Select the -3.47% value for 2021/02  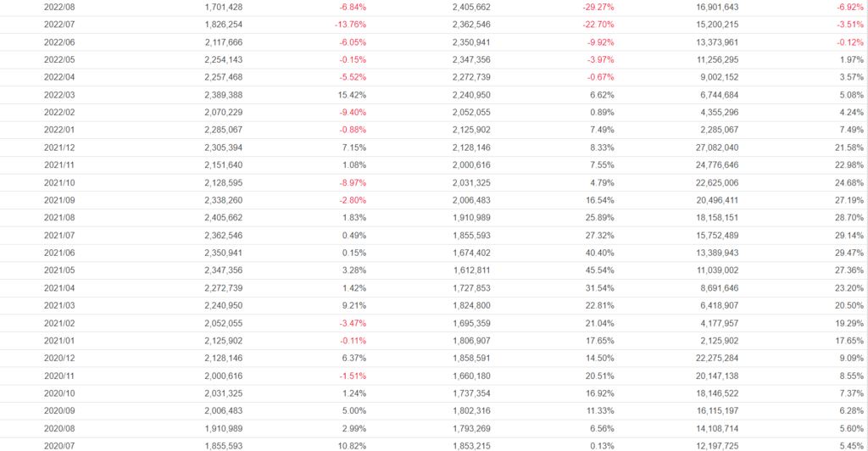(352, 323)
